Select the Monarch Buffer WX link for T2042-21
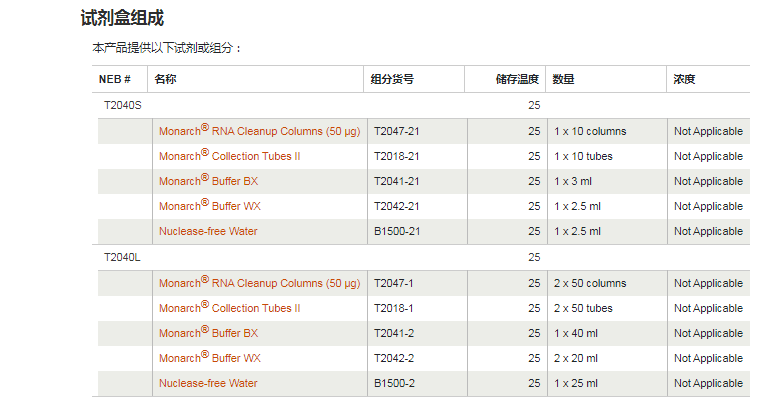This screenshot has width=773, height=404. tap(209, 206)
